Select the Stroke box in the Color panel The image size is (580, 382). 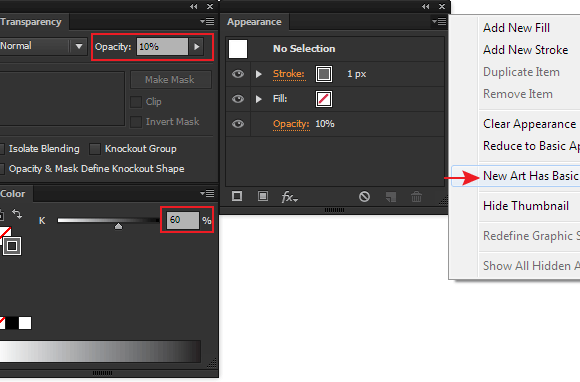click(x=12, y=246)
